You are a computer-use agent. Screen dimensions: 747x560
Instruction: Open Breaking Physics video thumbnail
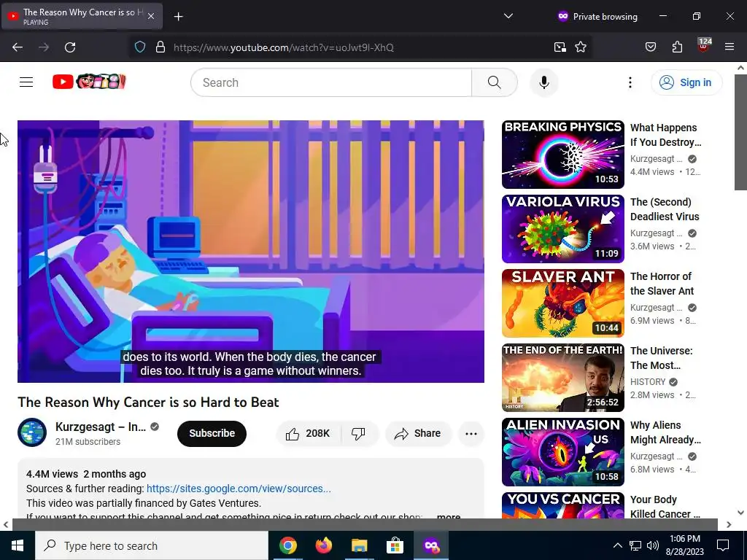(562, 155)
